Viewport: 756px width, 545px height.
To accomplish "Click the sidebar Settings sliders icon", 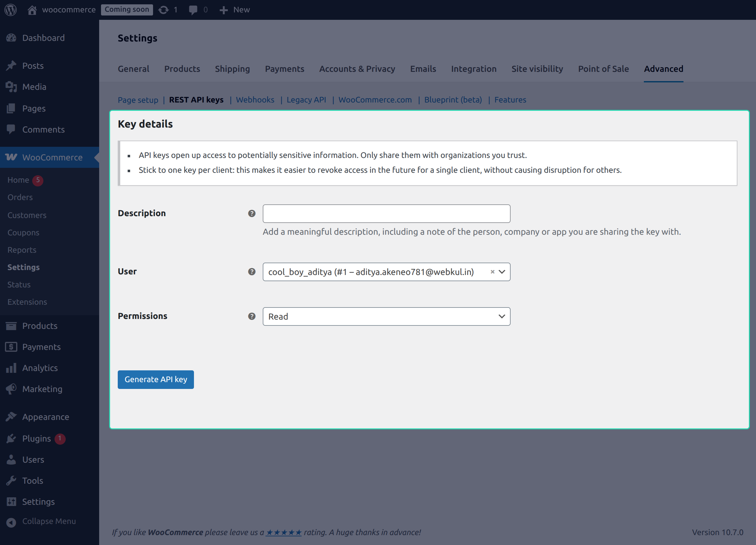I will [11, 502].
